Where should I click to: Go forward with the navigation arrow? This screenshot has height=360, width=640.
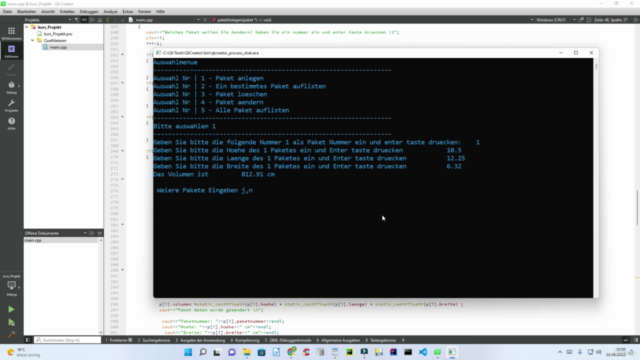point(115,20)
